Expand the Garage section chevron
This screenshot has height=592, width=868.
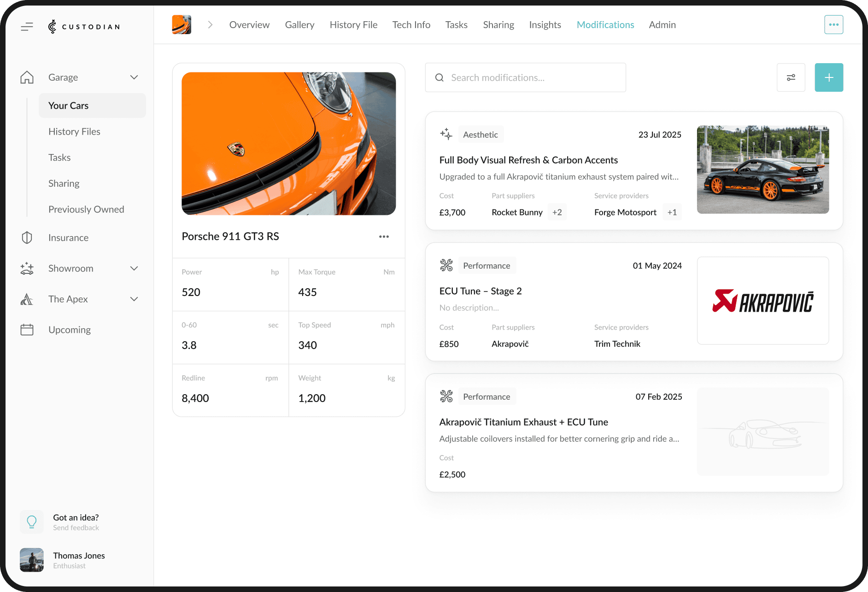pyautogui.click(x=134, y=77)
